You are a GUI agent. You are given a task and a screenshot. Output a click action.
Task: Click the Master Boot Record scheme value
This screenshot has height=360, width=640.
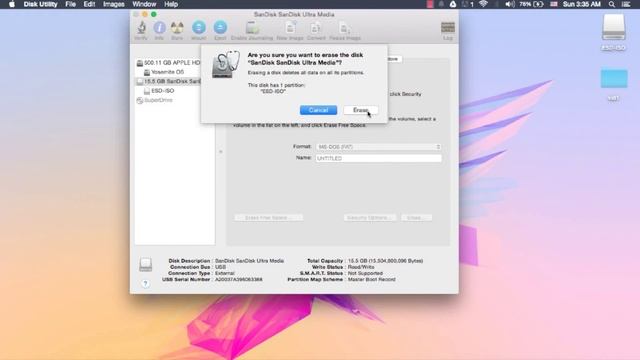click(x=371, y=279)
